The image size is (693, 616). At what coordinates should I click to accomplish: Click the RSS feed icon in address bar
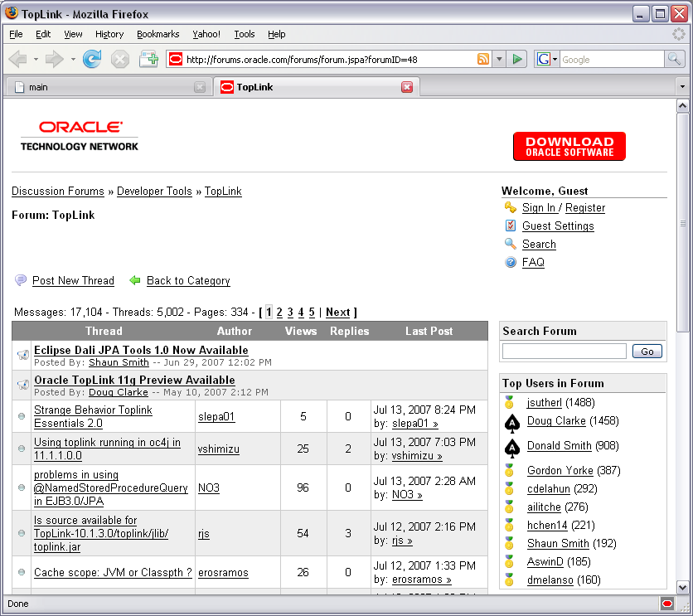tap(483, 59)
